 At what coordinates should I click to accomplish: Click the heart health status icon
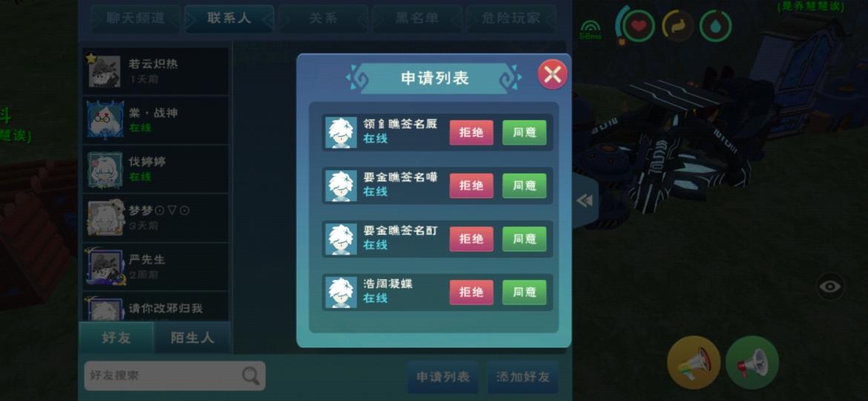[639, 25]
